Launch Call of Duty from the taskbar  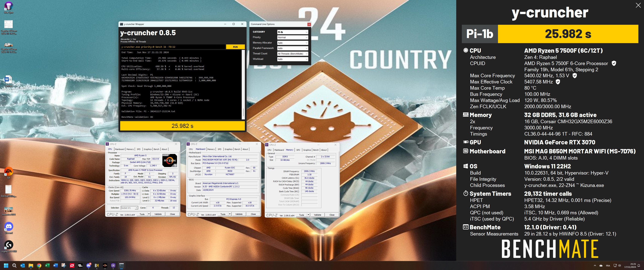[80, 265]
